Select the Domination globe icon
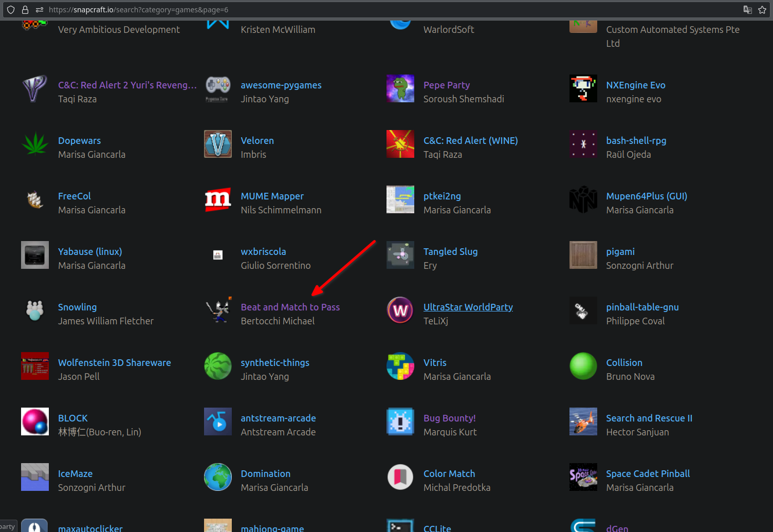Viewport: 773px width, 532px height. [217, 477]
